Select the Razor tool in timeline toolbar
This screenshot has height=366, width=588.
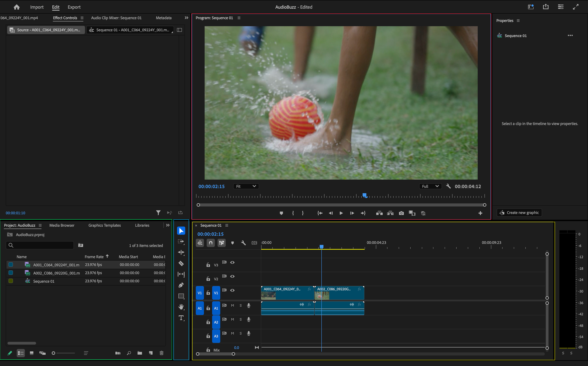[x=181, y=263]
